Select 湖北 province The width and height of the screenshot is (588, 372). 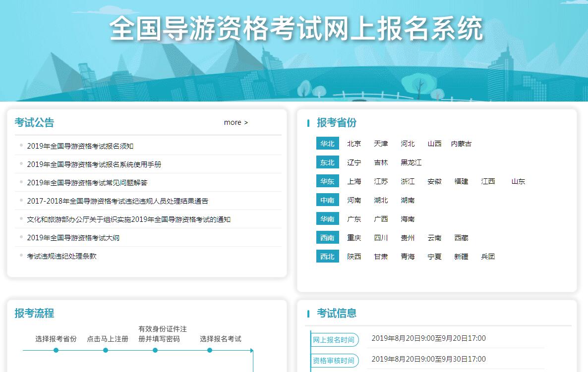pyautogui.click(x=381, y=200)
